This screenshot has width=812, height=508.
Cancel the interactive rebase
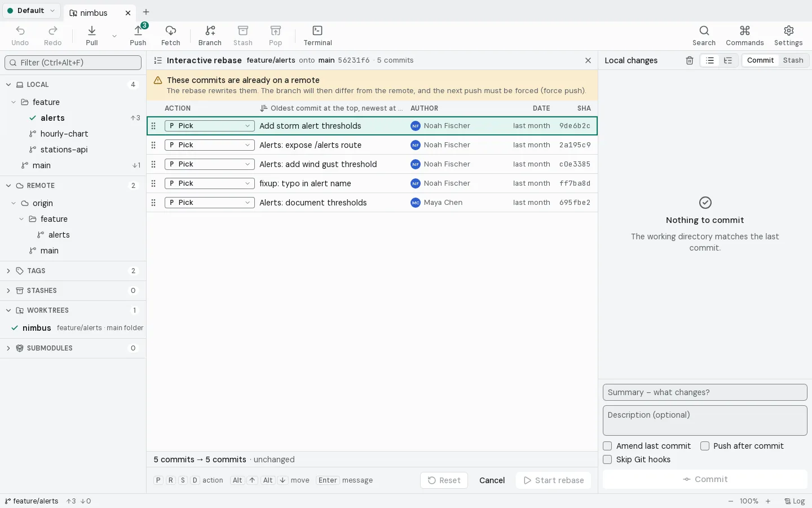tap(492, 480)
